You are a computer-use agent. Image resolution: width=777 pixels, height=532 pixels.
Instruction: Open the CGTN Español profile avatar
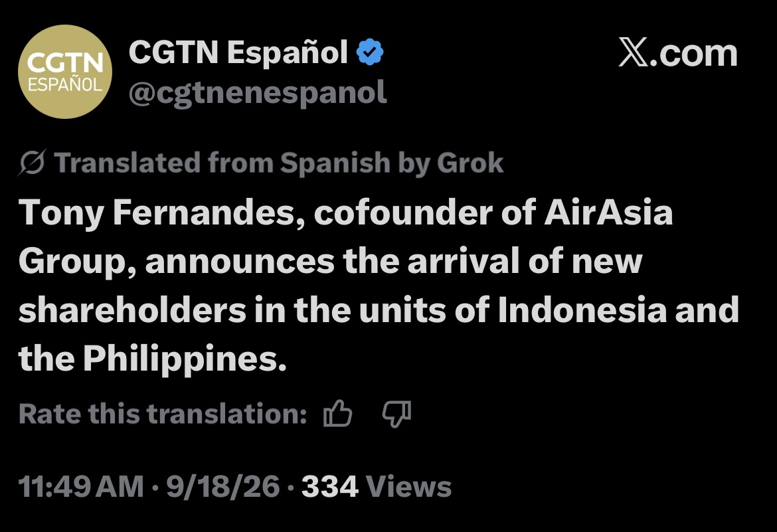65,72
